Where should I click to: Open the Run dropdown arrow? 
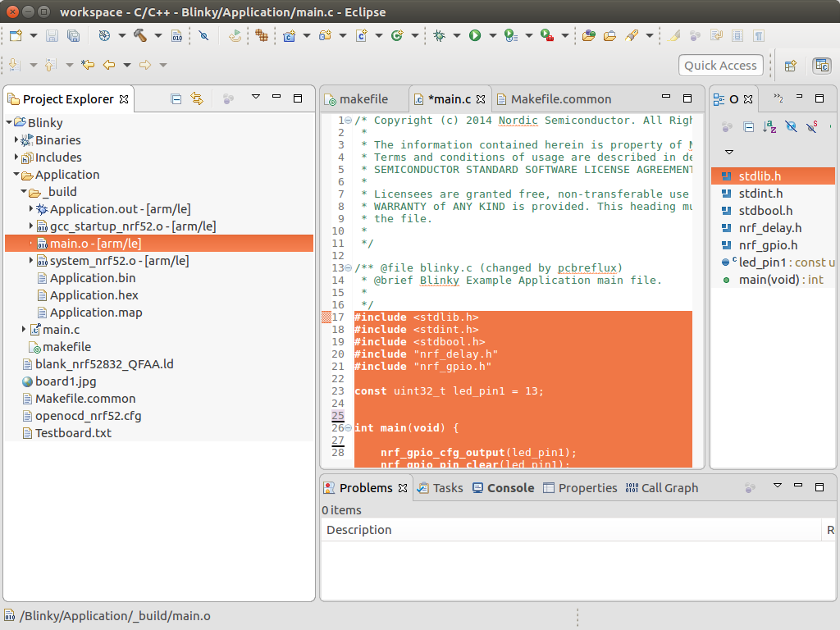point(493,36)
